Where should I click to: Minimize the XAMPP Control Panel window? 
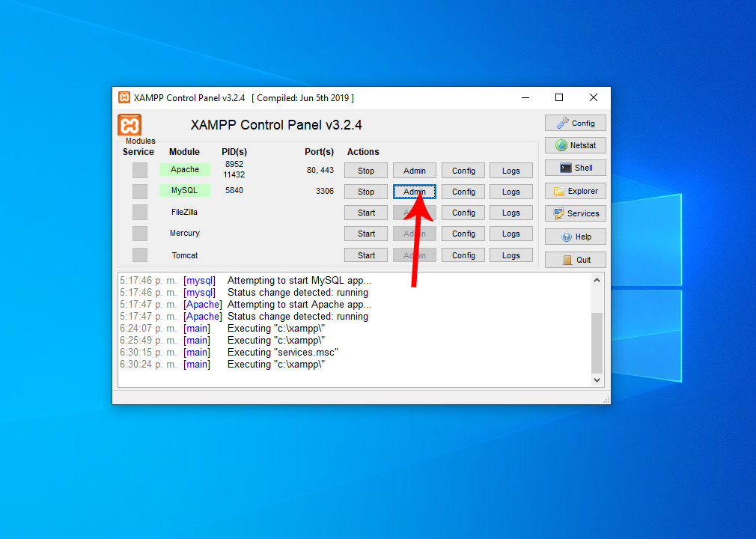pyautogui.click(x=525, y=97)
